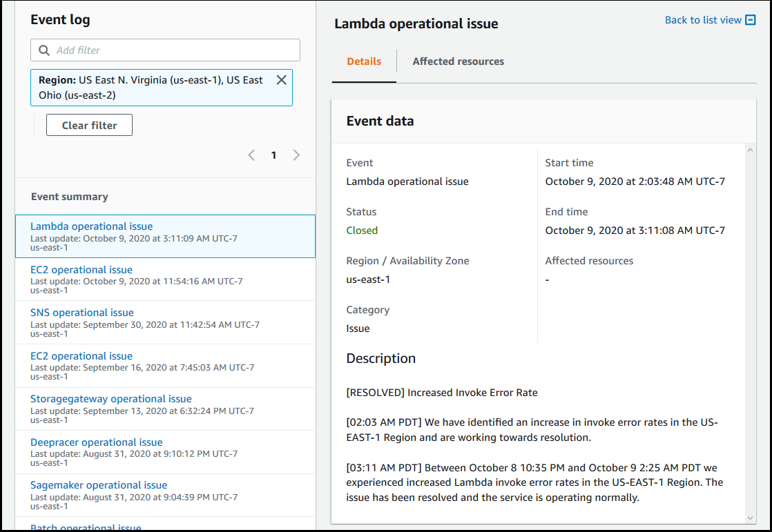Switch to the Affected resources tab

point(458,61)
